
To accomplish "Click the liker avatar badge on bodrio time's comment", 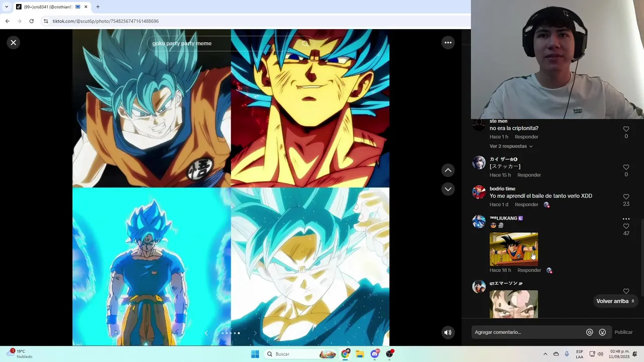I will [x=546, y=205].
